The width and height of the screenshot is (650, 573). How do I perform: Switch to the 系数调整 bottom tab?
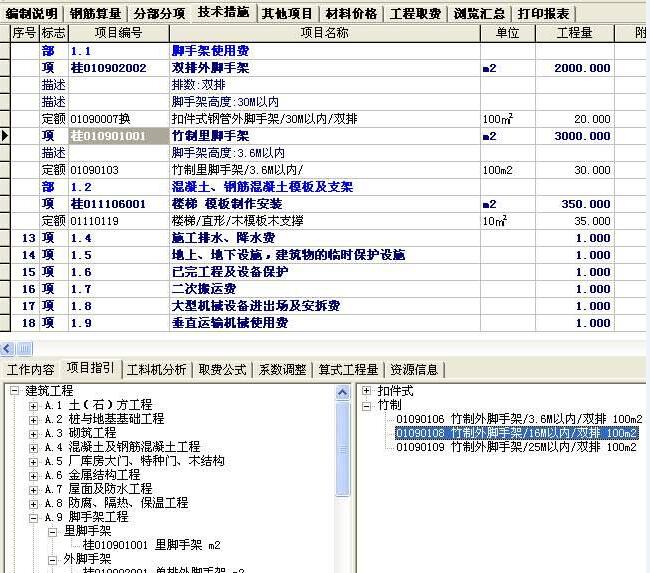click(282, 369)
